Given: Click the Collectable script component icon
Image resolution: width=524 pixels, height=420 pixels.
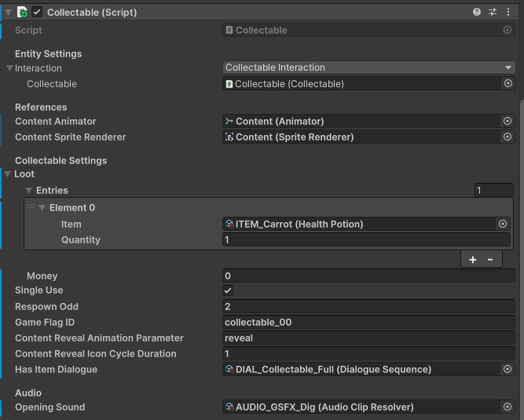Looking at the screenshot, I should pyautogui.click(x=23, y=13).
